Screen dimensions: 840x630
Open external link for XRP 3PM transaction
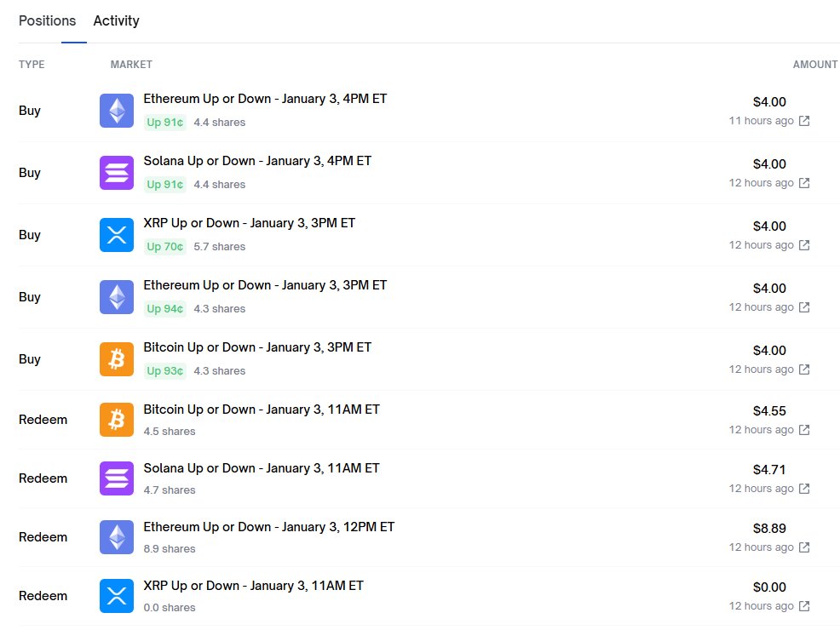[804, 245]
